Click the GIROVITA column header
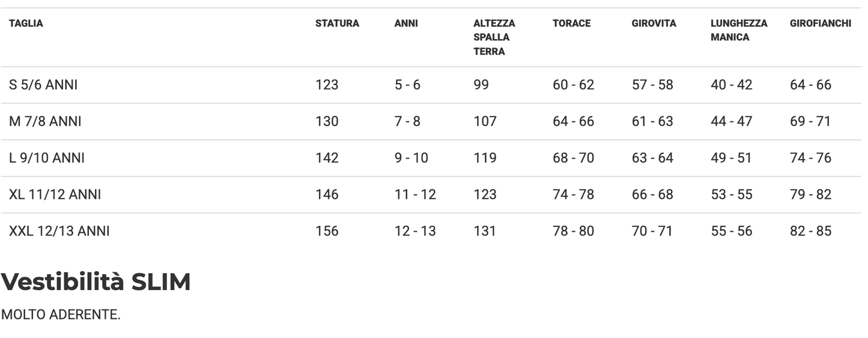 click(654, 24)
